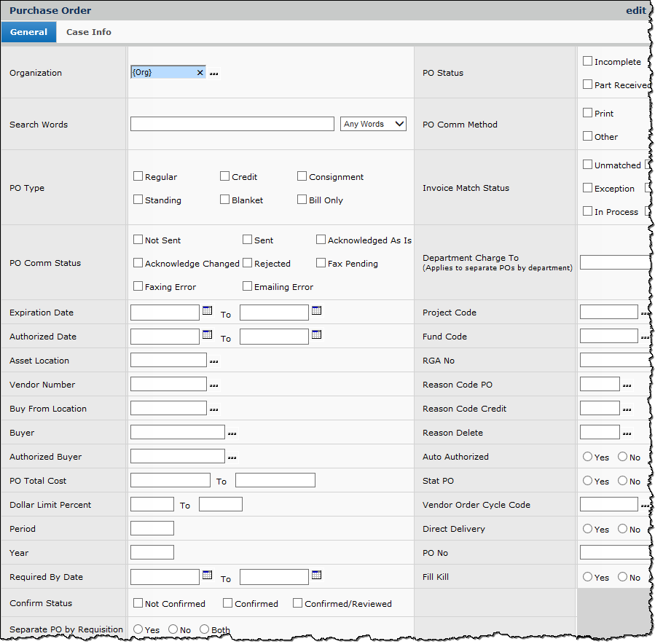
Task: Open calendar for Expiration Date start field
Action: (x=207, y=311)
